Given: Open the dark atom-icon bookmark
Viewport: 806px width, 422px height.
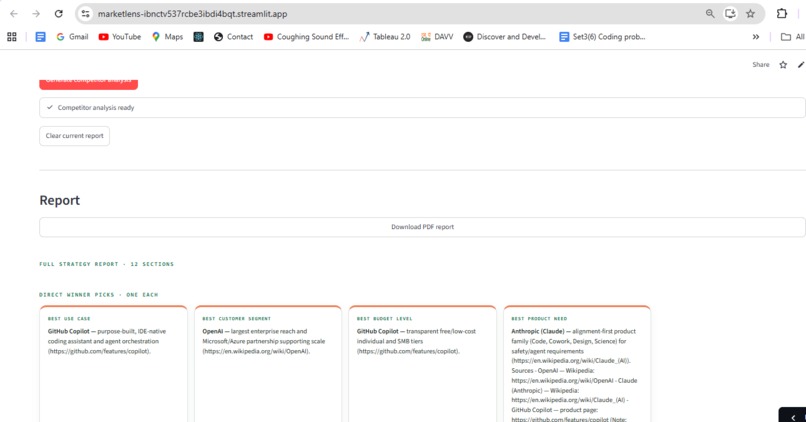Looking at the screenshot, I should tap(198, 36).
